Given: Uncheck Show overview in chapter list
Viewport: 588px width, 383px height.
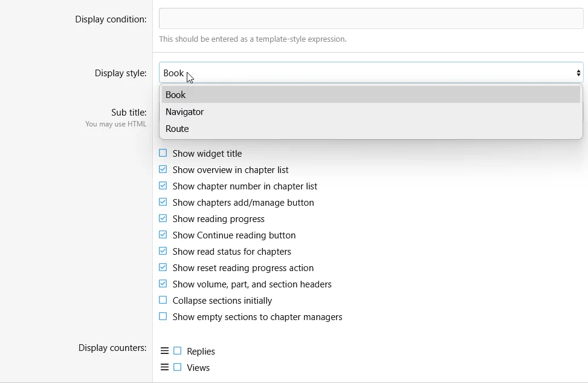Looking at the screenshot, I should coord(163,169).
